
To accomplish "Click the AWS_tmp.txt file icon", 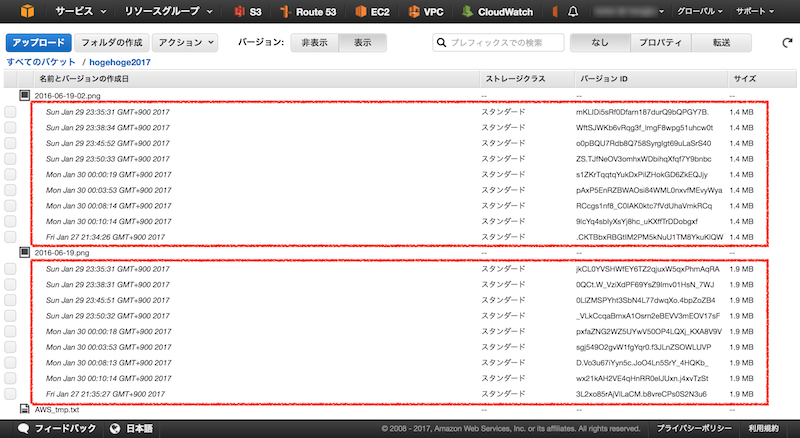I will pyautogui.click(x=24, y=409).
